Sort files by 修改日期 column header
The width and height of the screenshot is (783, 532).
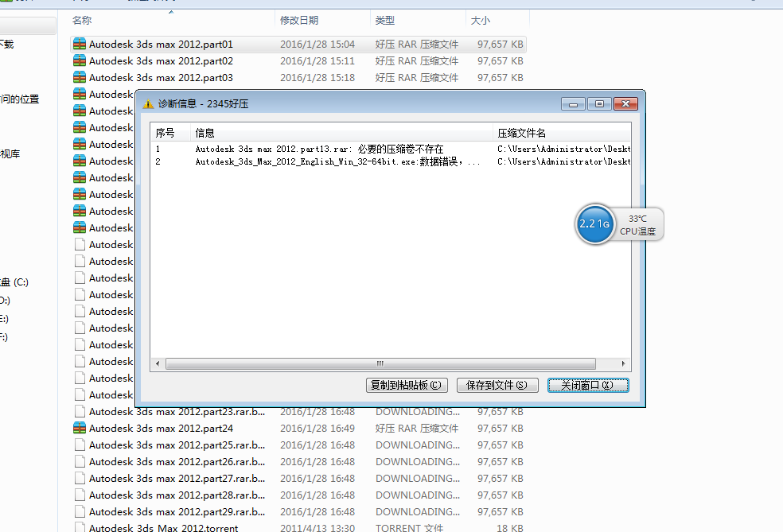point(322,20)
